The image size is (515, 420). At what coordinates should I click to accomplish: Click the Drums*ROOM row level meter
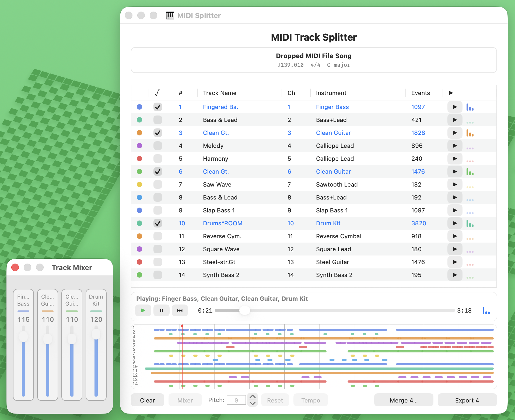point(470,223)
